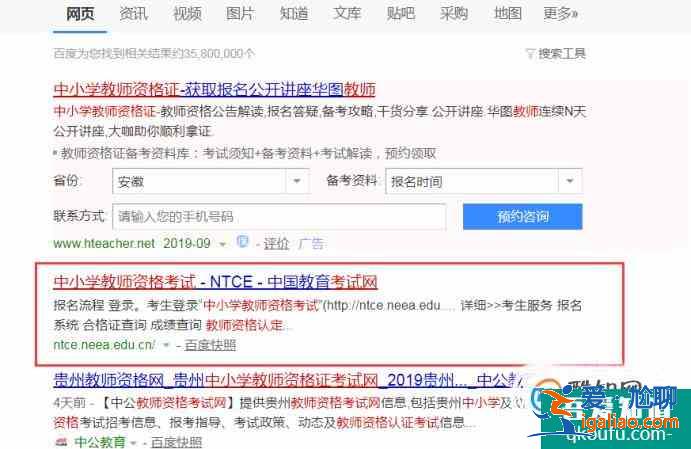Switch to the 资讯 tab
Screen dimensions: 691x449
click(133, 14)
